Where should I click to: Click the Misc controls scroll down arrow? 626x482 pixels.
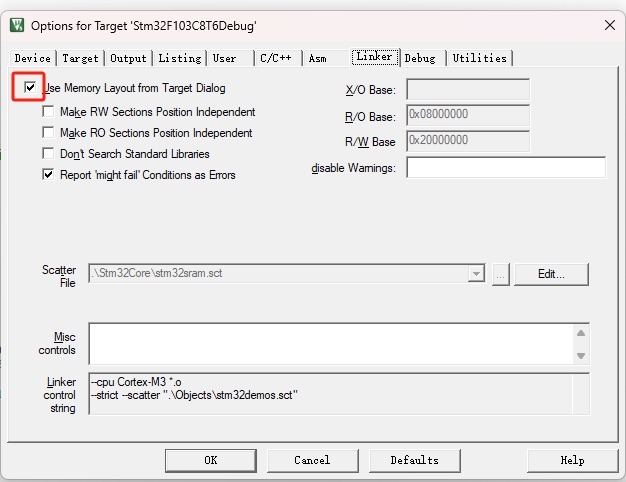(581, 355)
